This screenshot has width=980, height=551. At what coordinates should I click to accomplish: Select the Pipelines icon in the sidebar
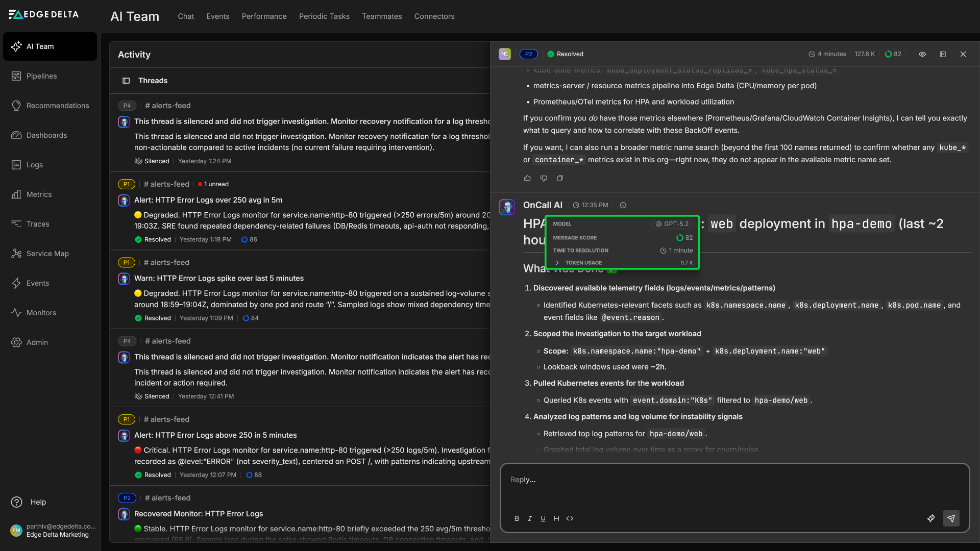tap(17, 76)
